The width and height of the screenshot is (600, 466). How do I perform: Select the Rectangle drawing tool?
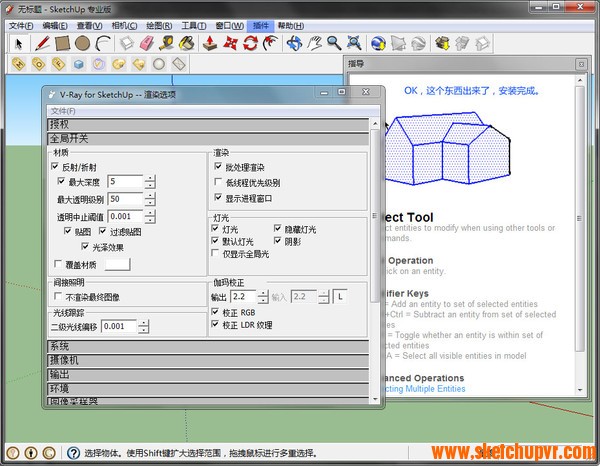point(62,43)
